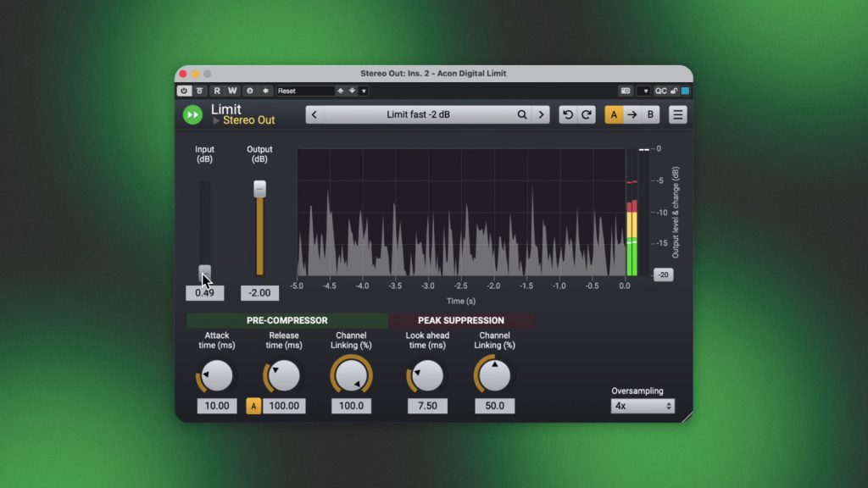Expand the host Reset preset dropdown arrow
The width and height of the screenshot is (868, 488).
coord(364,91)
